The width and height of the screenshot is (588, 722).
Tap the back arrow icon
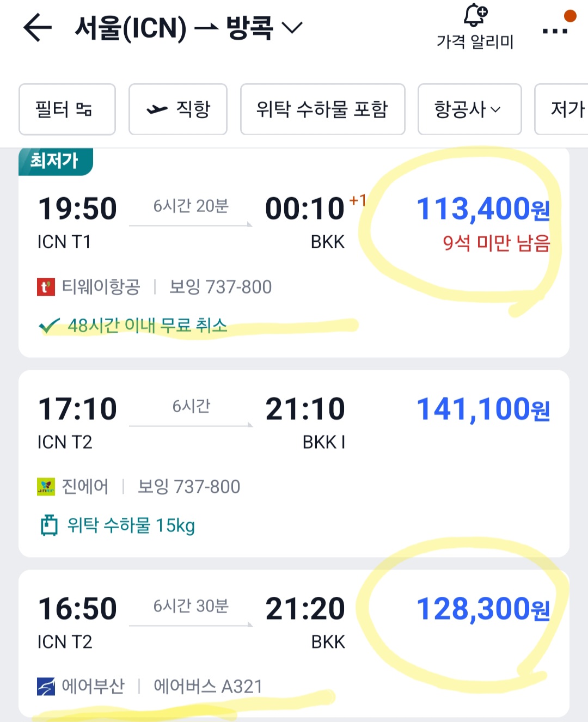point(37,28)
